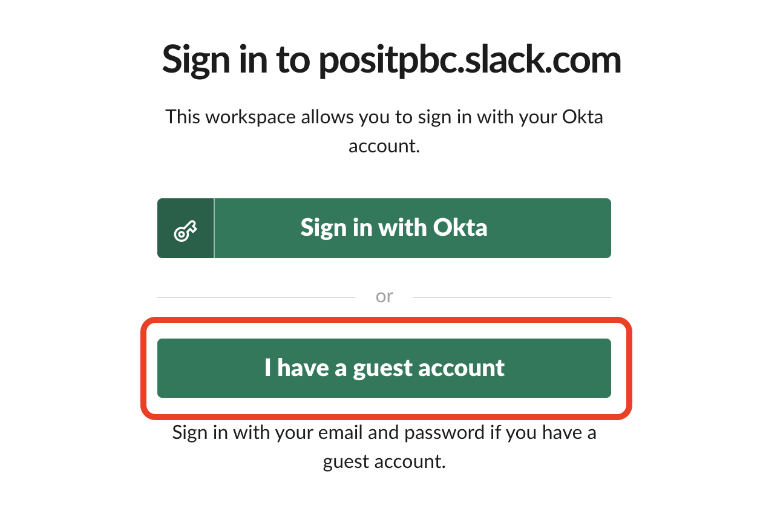Choose I have a guest account

(x=384, y=368)
